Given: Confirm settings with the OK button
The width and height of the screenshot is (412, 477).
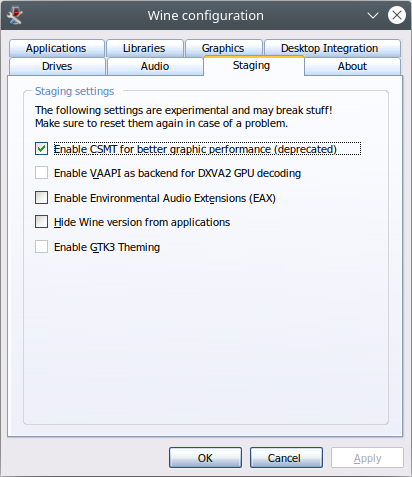Looking at the screenshot, I should (205, 458).
